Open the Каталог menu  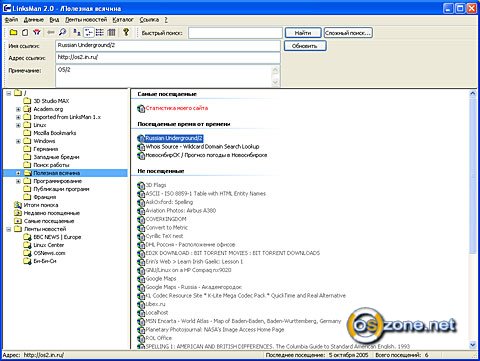[x=123, y=20]
